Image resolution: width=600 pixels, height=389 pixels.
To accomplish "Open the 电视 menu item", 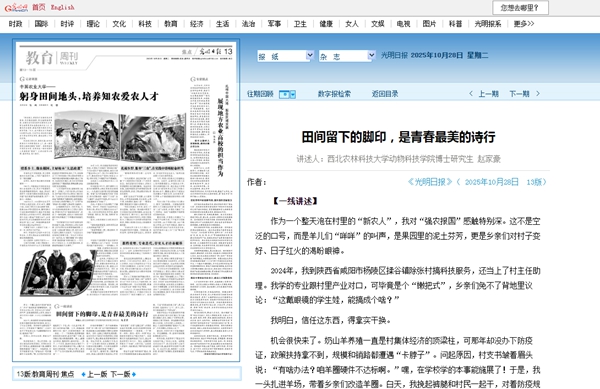I will (x=403, y=24).
